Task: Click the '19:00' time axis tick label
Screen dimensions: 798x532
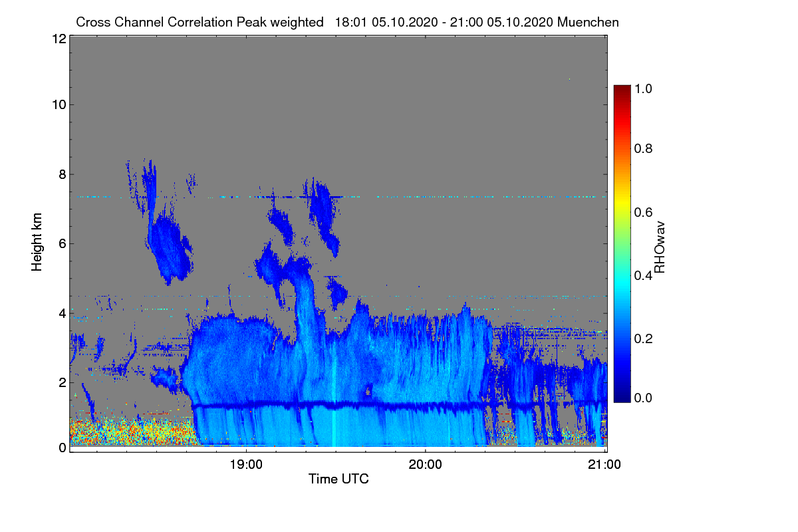Action: 246,464
